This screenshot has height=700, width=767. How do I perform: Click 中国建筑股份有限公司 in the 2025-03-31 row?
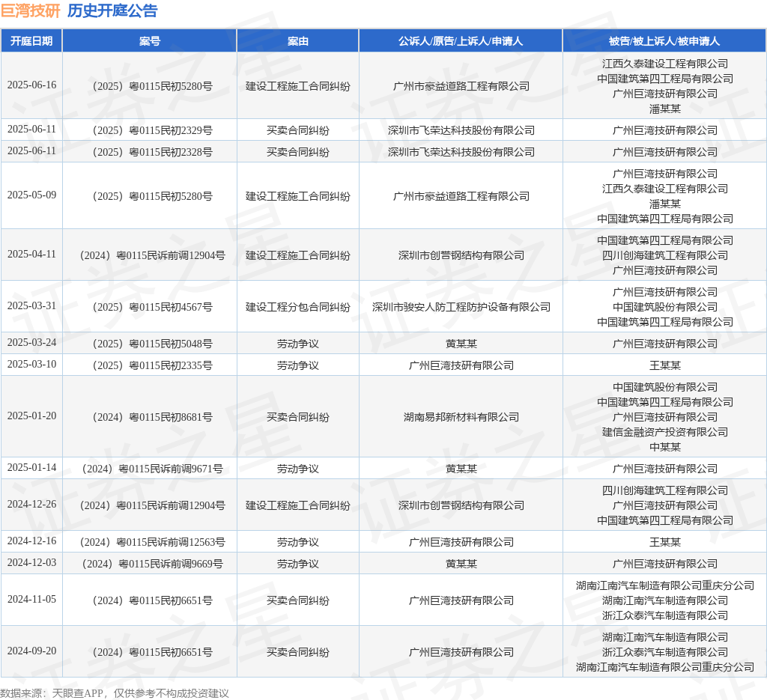click(665, 307)
